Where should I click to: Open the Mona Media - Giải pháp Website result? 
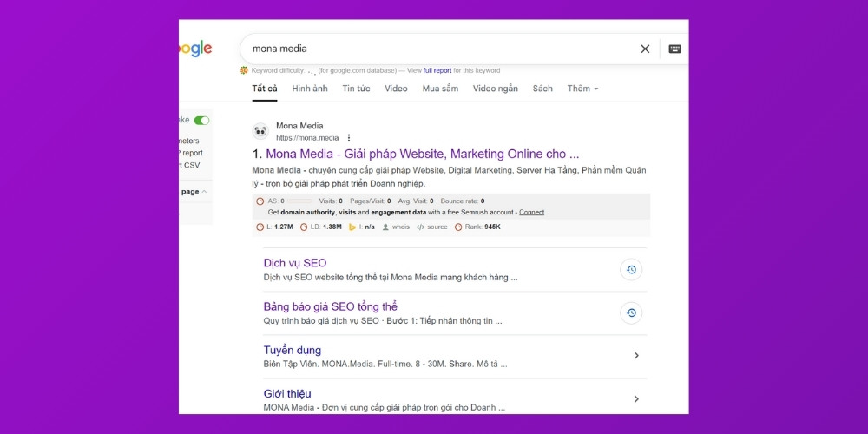pyautogui.click(x=423, y=154)
